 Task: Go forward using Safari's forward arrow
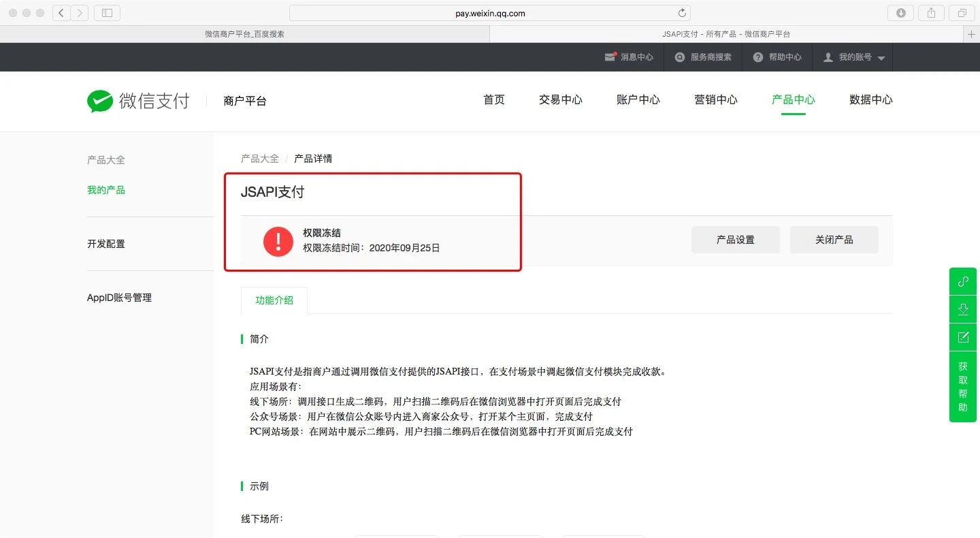[80, 13]
